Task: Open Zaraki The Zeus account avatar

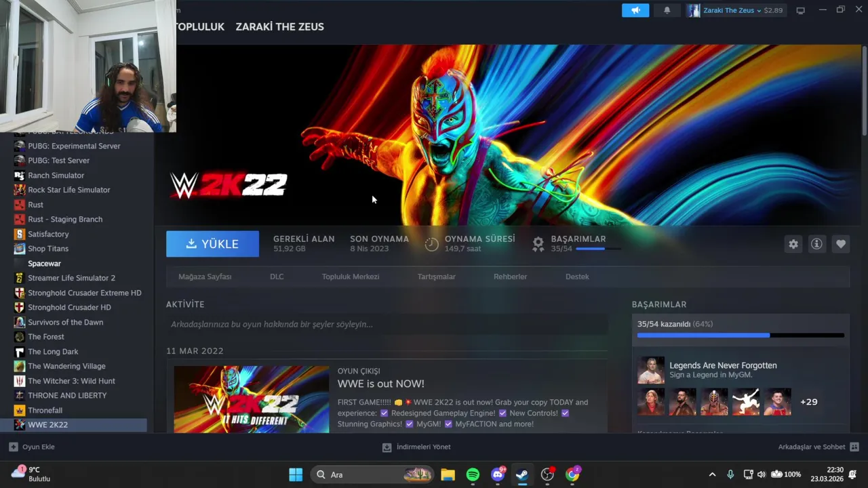Action: (693, 10)
